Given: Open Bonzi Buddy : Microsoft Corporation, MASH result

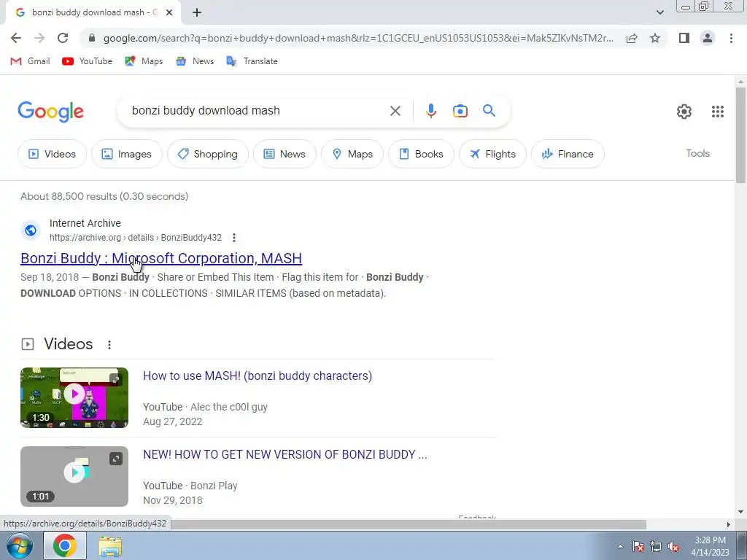Looking at the screenshot, I should [161, 258].
